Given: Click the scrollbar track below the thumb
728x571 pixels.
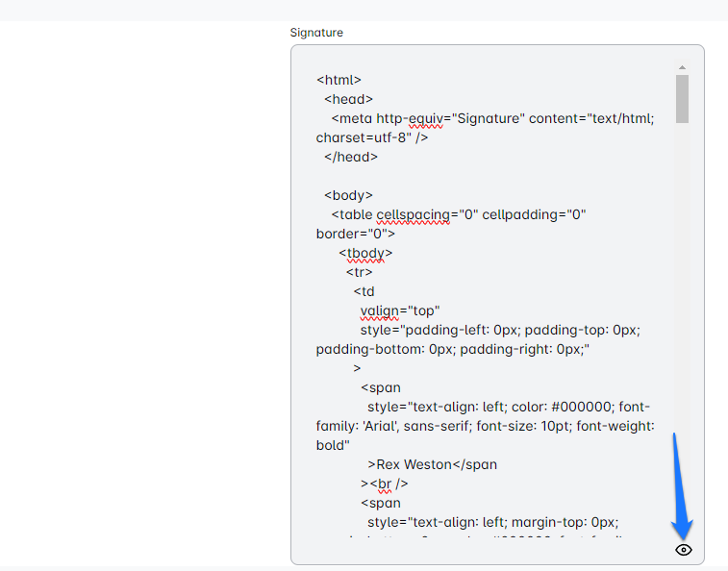Looking at the screenshot, I should point(682,288).
